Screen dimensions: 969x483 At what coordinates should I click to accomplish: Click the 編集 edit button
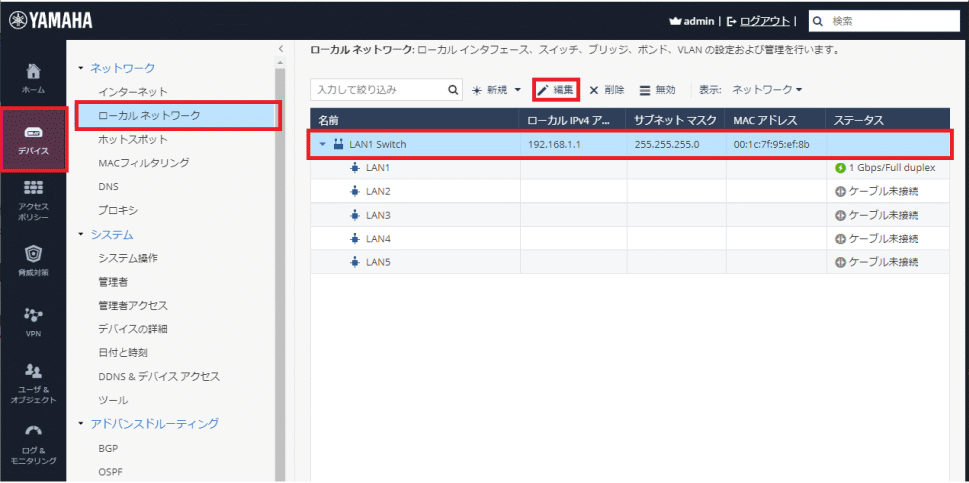click(x=556, y=90)
